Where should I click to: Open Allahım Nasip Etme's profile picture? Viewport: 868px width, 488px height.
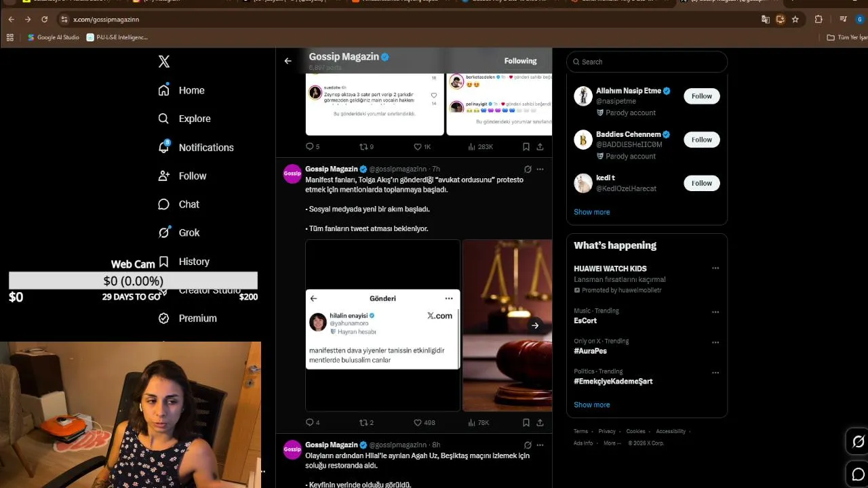[x=583, y=96]
